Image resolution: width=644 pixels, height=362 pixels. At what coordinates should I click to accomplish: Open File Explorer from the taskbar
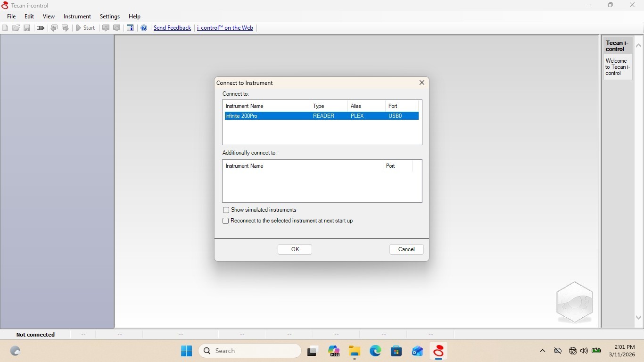coord(355,351)
